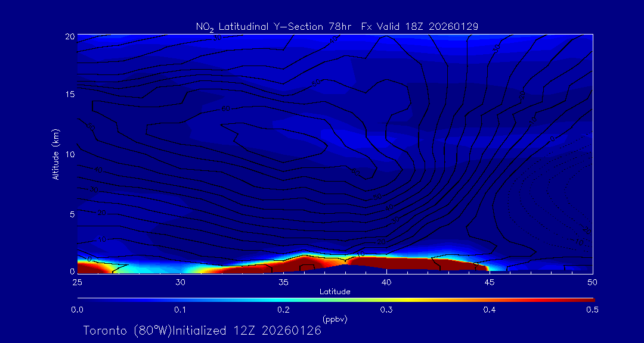The height and width of the screenshot is (343, 644).
Task: Click the dark blue start of the colorbar
Action: click(x=83, y=300)
